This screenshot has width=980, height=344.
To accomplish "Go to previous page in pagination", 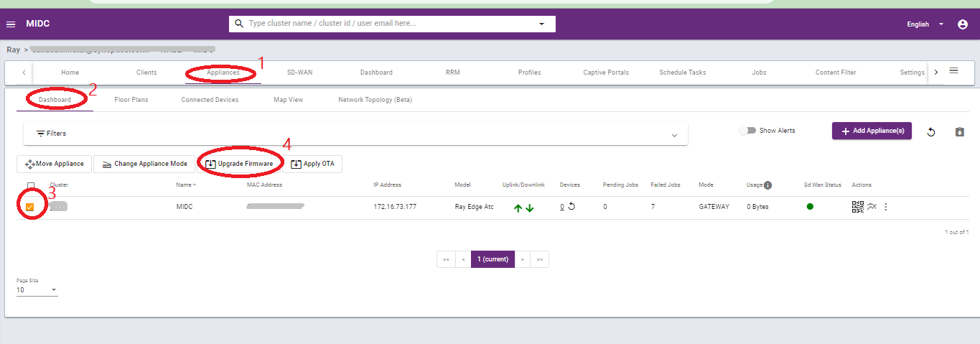I will coord(463,259).
